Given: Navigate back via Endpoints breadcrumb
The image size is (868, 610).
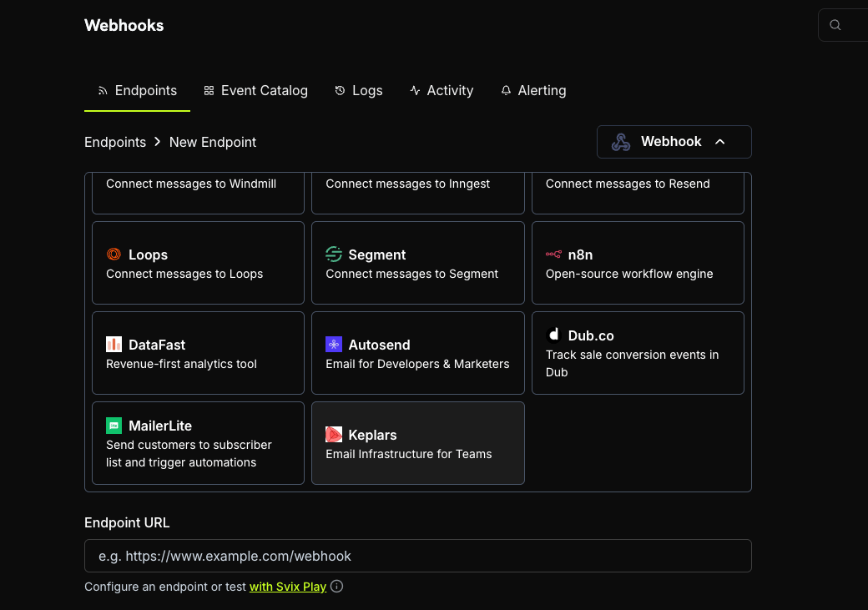Looking at the screenshot, I should point(115,142).
